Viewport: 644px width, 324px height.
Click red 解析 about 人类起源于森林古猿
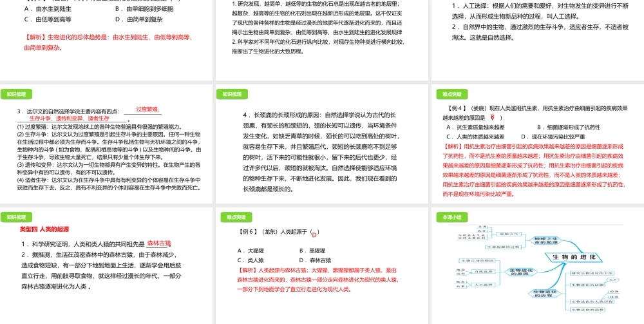[x=318, y=280]
